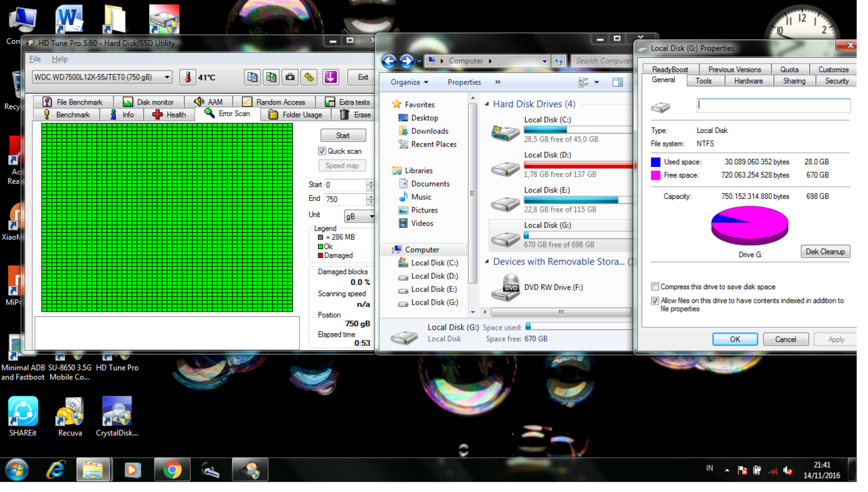
Task: Select Downloads under Favorites
Action: click(429, 131)
